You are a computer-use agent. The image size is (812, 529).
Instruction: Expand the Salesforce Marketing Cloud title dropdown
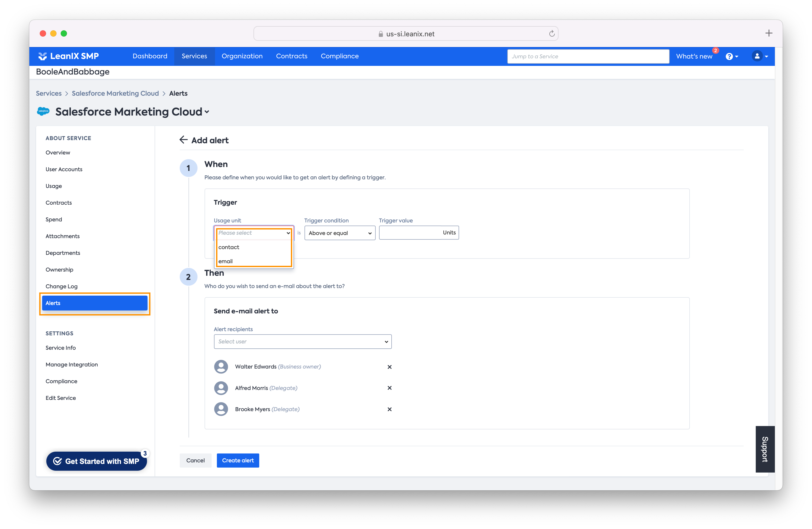[x=207, y=112]
